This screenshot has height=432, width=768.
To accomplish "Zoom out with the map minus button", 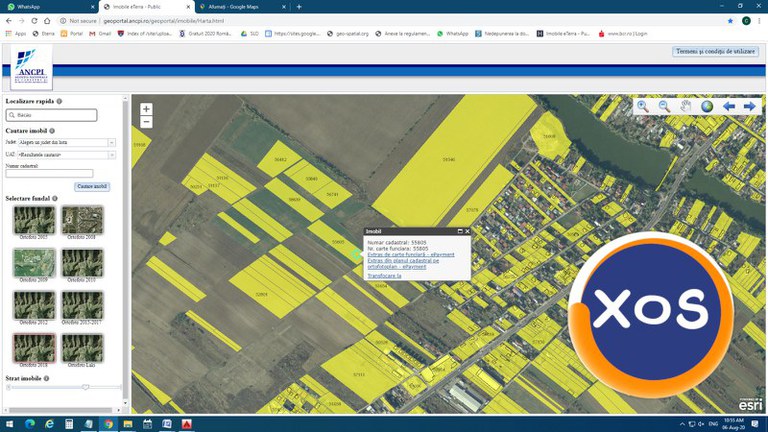I will point(146,122).
